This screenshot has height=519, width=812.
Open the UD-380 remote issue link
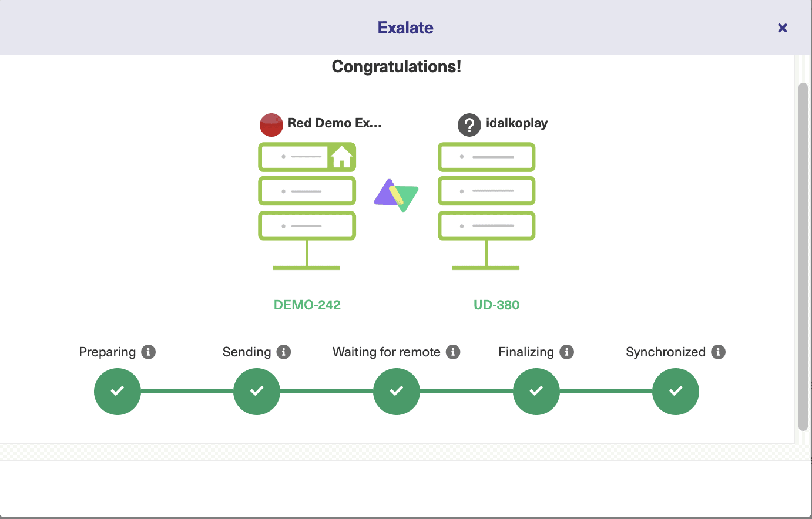click(x=496, y=305)
